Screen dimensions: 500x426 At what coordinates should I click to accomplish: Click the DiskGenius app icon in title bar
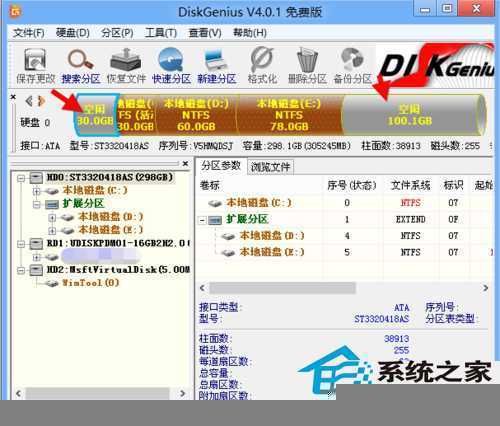click(x=16, y=12)
